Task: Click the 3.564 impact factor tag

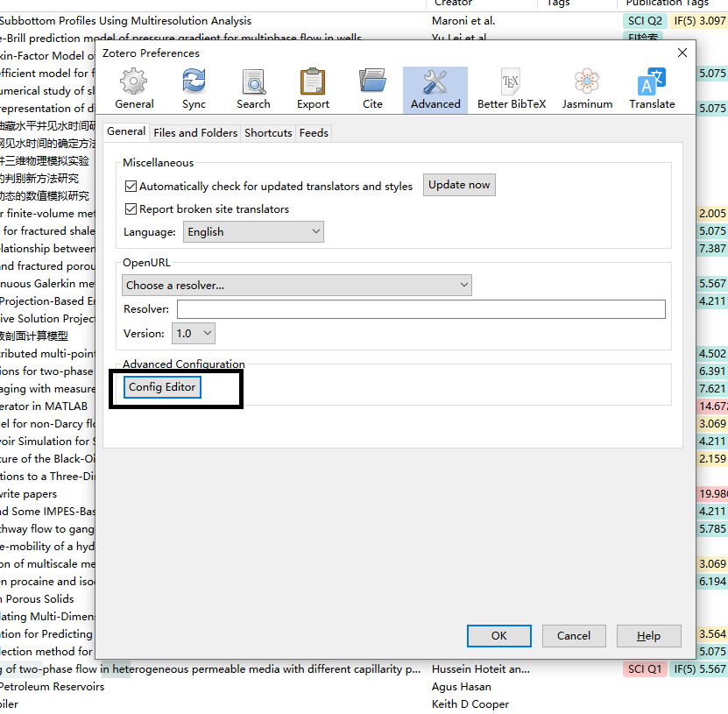Action: point(712,633)
